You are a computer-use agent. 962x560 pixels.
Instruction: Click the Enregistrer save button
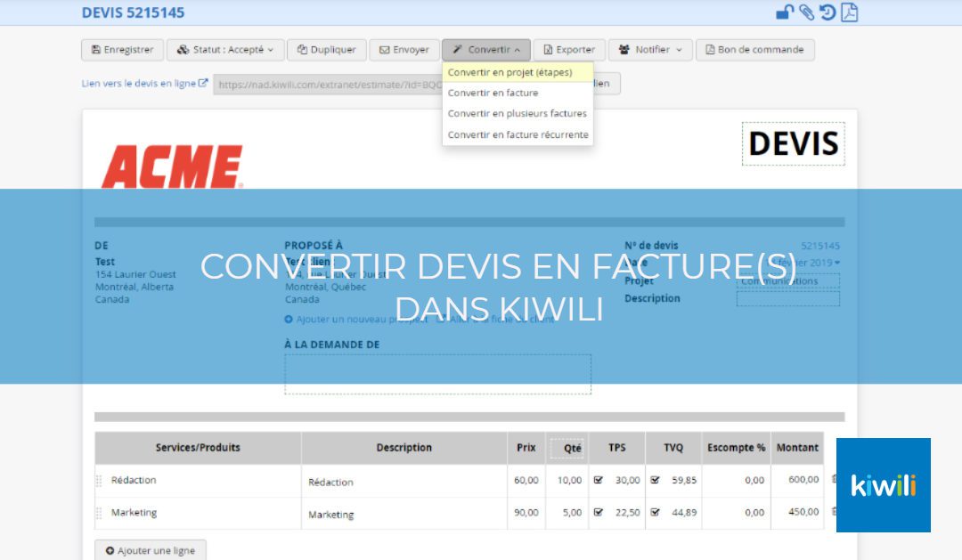[123, 50]
